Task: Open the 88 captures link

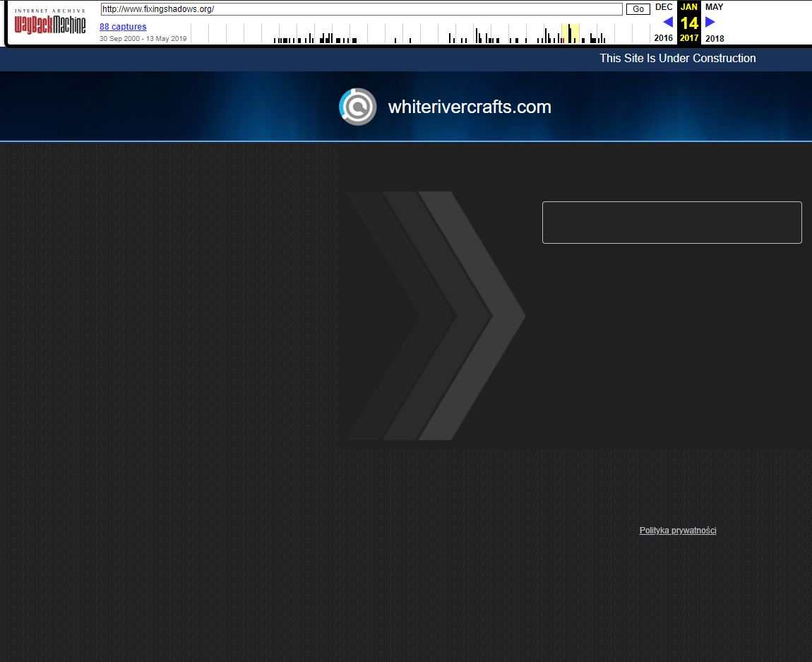Action: 123,27
